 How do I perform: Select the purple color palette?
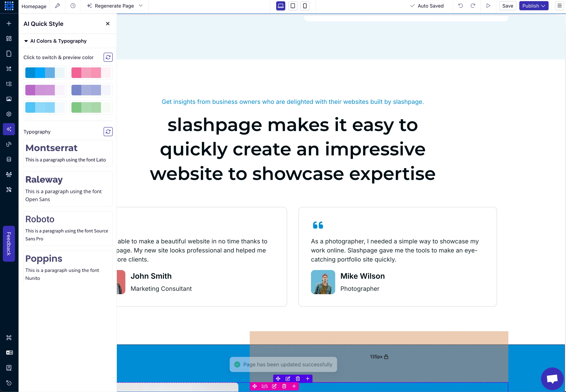pos(45,90)
